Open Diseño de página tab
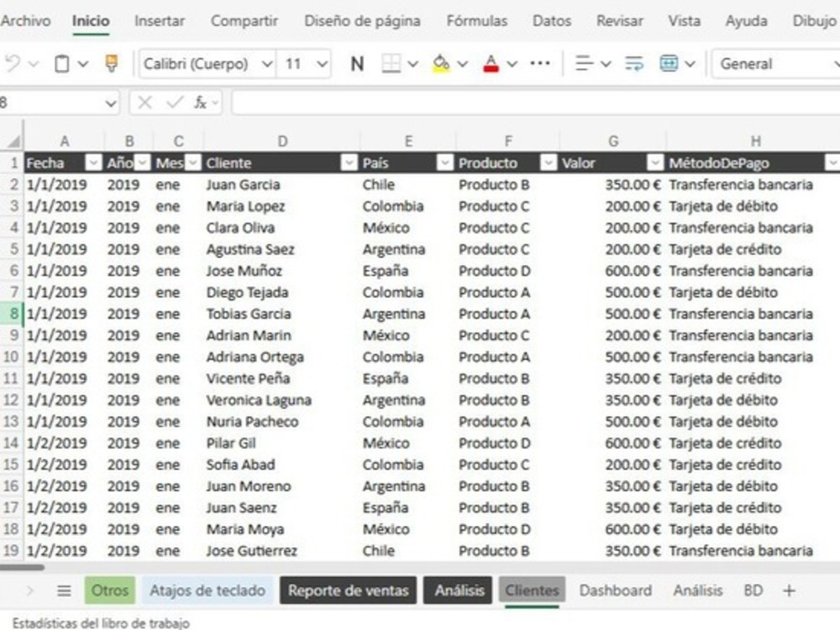The height and width of the screenshot is (630, 840). [x=362, y=21]
